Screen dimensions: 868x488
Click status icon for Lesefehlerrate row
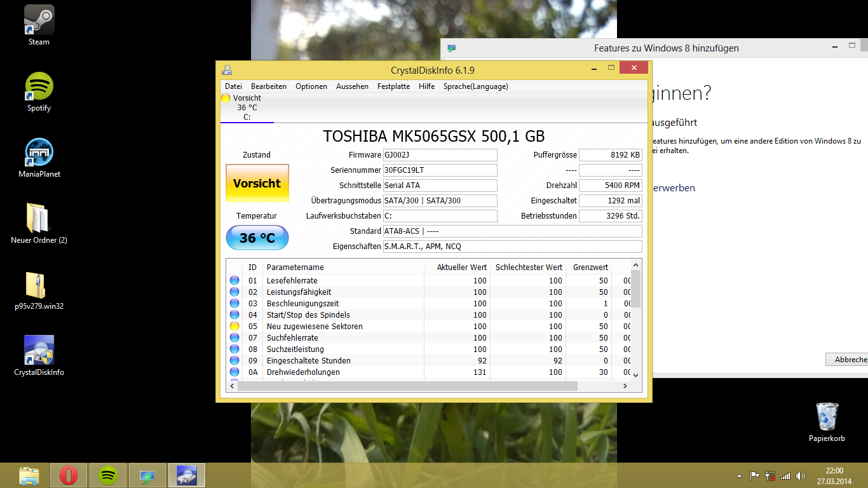[234, 280]
